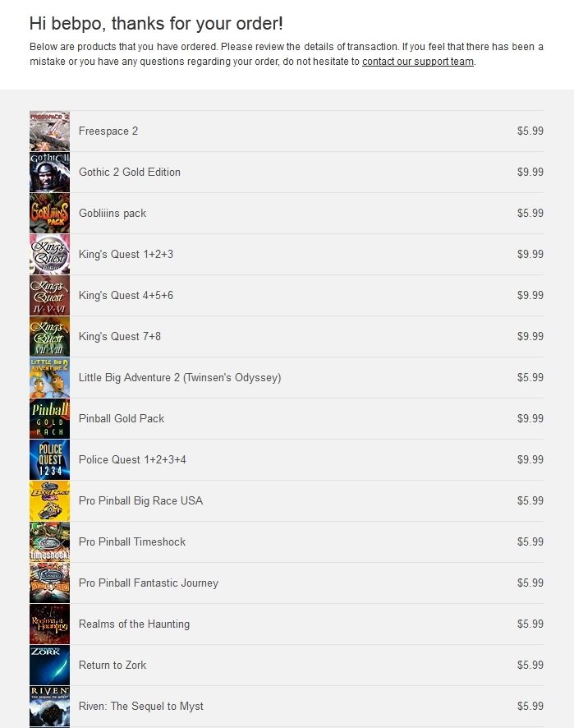574x728 pixels.
Task: Click the Pinball Gold Pack cover image
Action: pos(49,419)
